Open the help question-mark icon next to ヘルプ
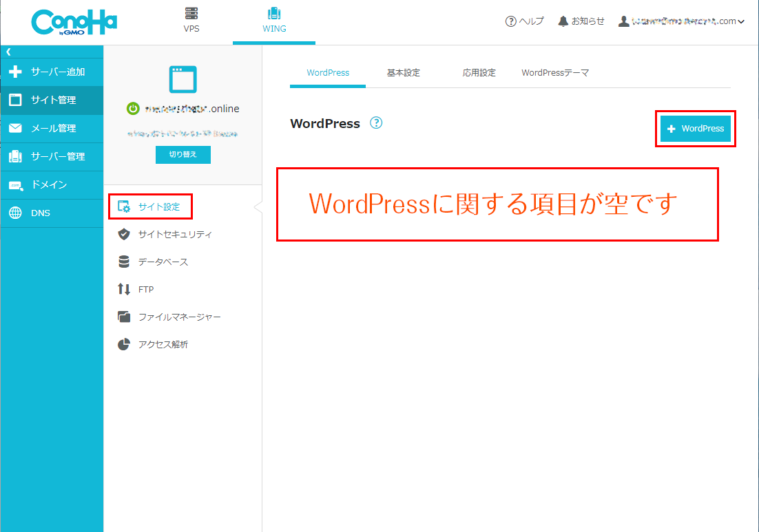Viewport: 759px width, 532px height. pyautogui.click(x=510, y=21)
